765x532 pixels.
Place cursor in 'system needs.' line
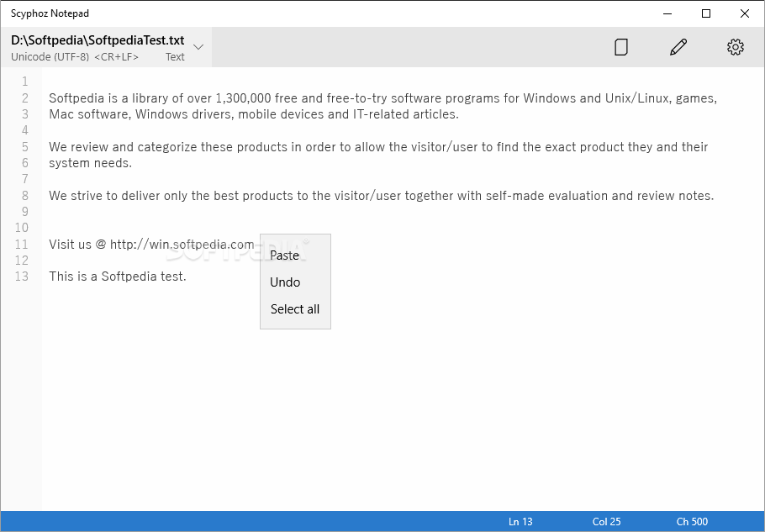tap(90, 163)
